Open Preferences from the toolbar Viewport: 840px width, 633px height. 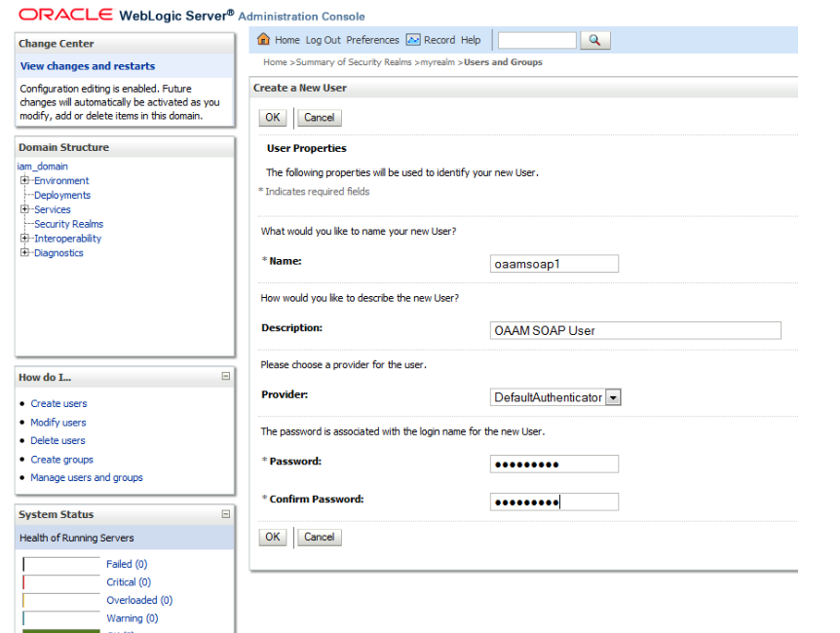click(x=372, y=40)
